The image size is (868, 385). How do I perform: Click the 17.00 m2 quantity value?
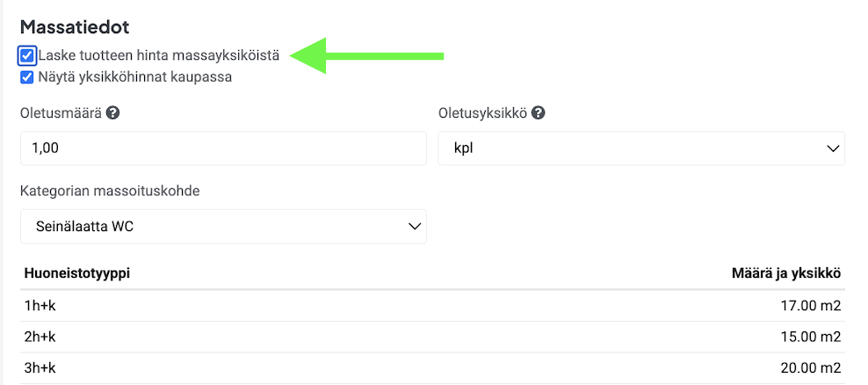tap(809, 306)
